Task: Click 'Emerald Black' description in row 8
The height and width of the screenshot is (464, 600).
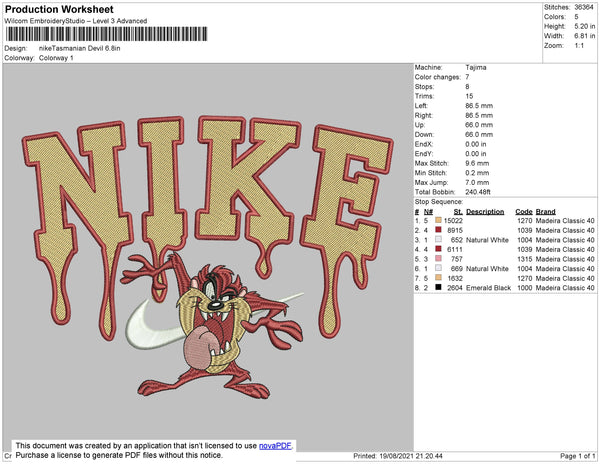Action: pos(488,288)
